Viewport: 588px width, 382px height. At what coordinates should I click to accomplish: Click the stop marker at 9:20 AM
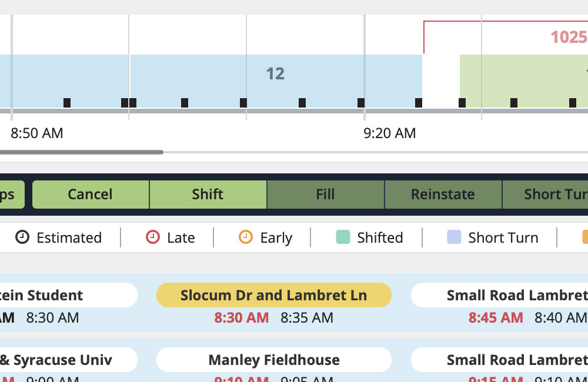tap(361, 103)
